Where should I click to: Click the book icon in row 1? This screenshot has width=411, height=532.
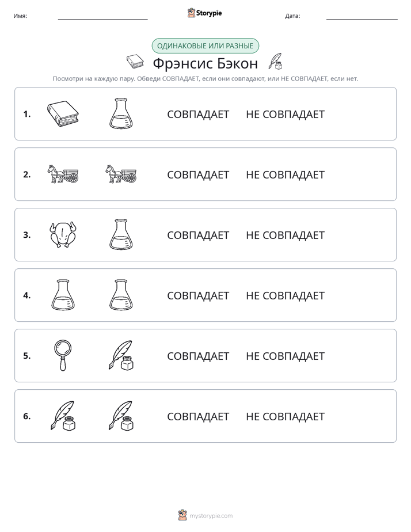tap(63, 113)
